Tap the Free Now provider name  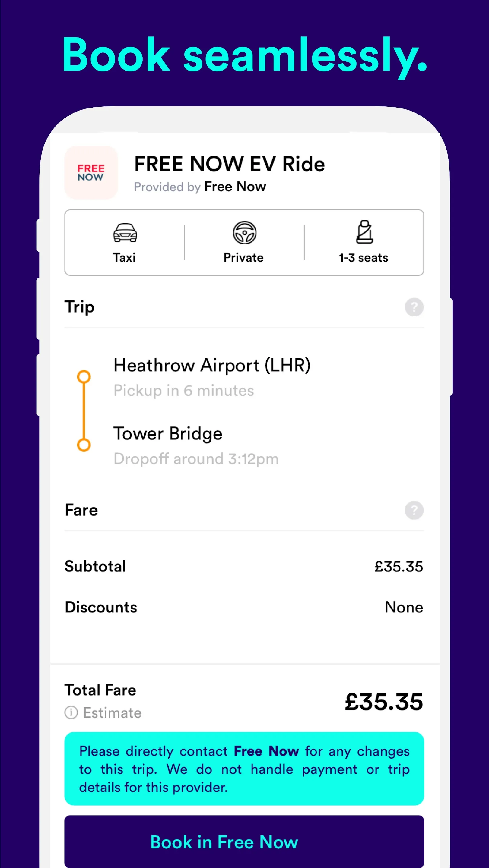(x=235, y=187)
